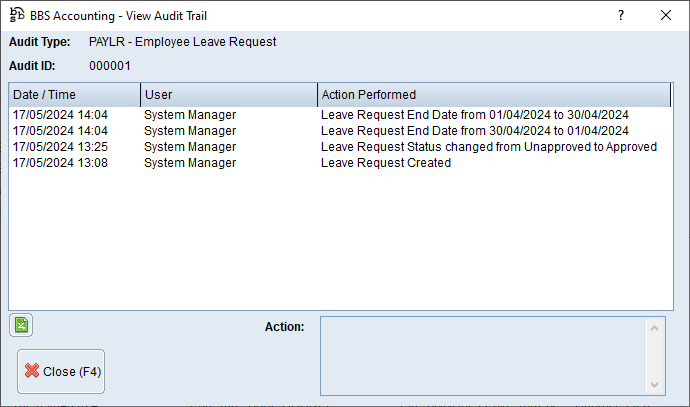Select the Status changed to Approved entry

click(488, 147)
